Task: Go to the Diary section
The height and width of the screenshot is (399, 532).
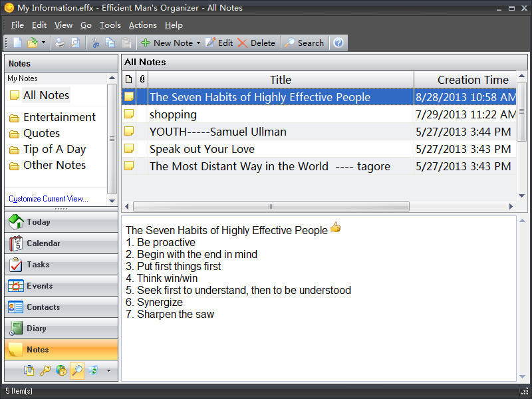Action: point(61,329)
